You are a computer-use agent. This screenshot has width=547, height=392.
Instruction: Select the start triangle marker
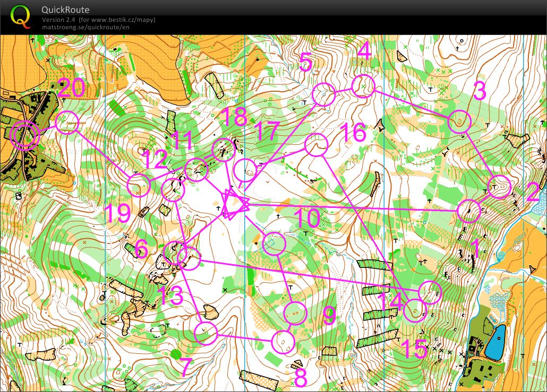(x=234, y=204)
